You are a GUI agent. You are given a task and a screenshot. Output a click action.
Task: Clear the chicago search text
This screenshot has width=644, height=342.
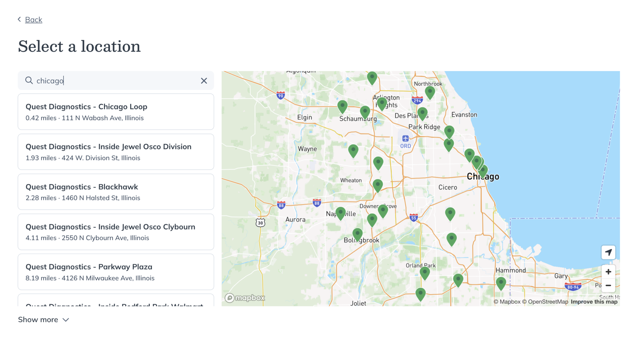pos(204,81)
